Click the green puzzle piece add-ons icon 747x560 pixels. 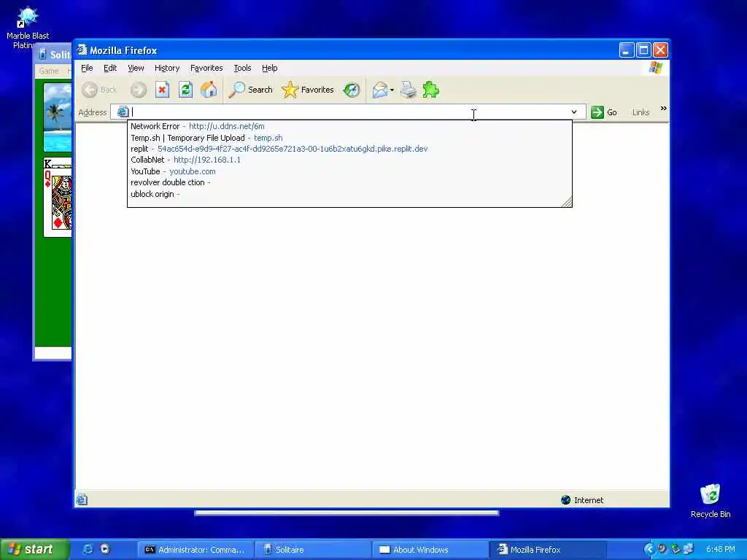tap(430, 90)
